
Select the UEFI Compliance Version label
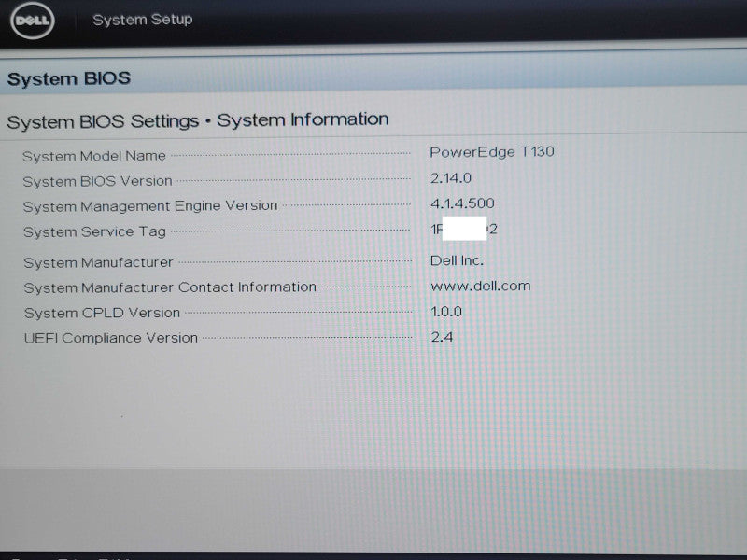[110, 338]
